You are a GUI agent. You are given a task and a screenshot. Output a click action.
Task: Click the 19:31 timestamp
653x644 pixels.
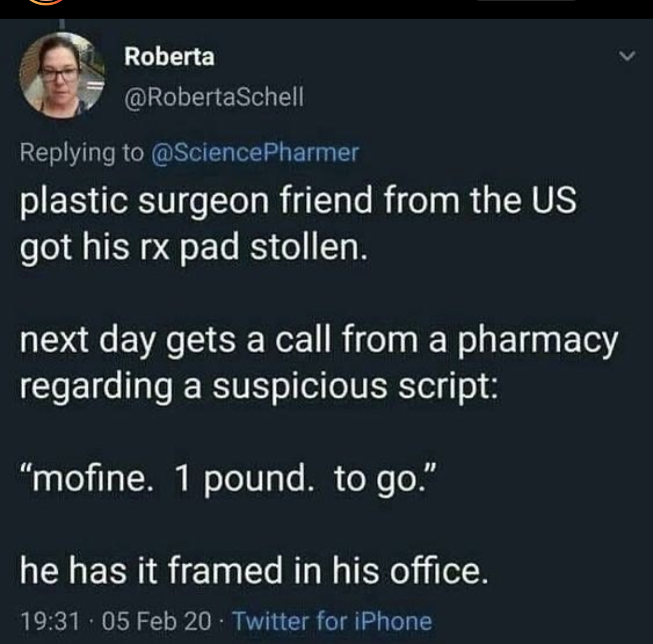pos(50,621)
